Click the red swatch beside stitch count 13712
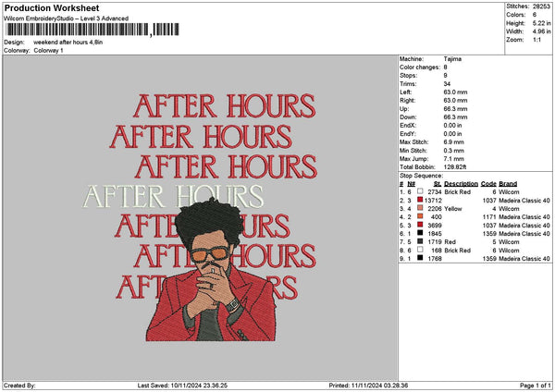This screenshot has height=392, width=555. [420, 200]
